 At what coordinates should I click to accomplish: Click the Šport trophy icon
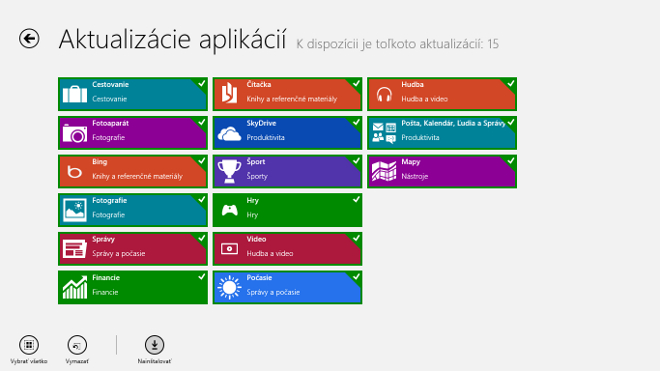coord(229,171)
